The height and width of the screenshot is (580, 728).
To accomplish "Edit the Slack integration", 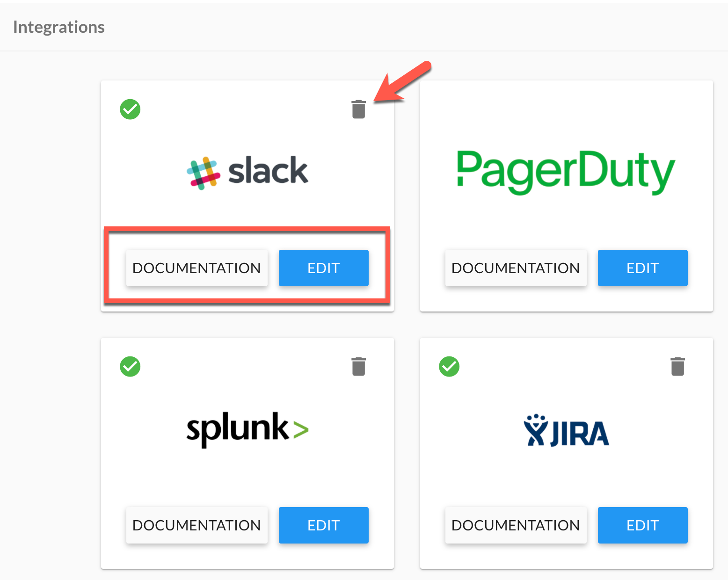I will 324,268.
